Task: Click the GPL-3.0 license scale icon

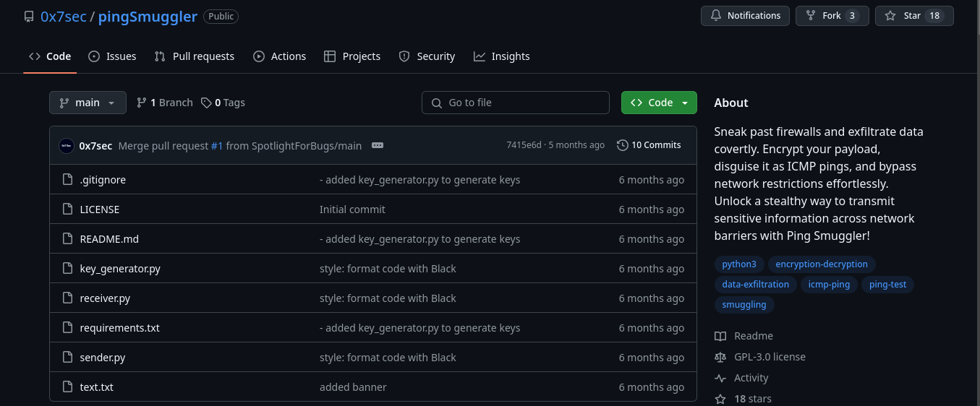Action: [x=720, y=357]
